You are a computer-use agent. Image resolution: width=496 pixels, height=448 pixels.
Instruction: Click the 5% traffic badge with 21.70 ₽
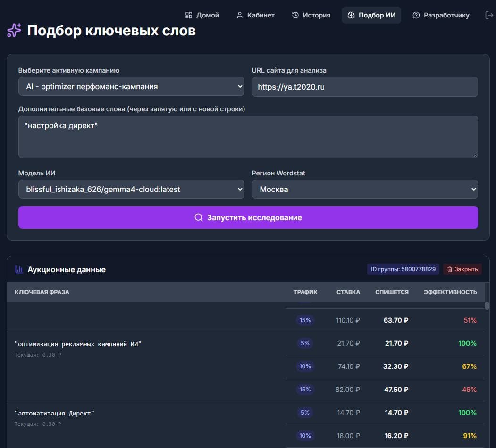click(x=305, y=343)
